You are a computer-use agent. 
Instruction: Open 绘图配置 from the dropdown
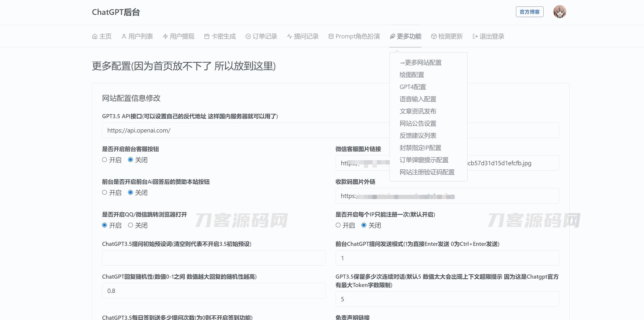coord(412,75)
